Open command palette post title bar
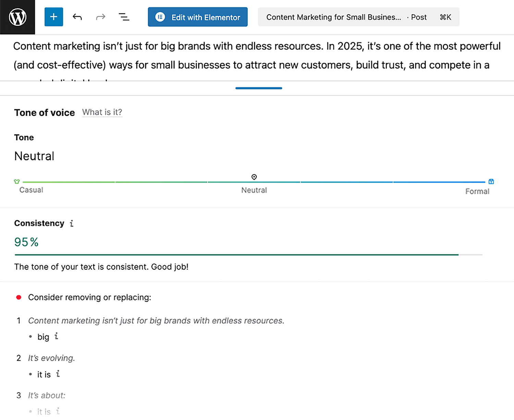 point(358,17)
